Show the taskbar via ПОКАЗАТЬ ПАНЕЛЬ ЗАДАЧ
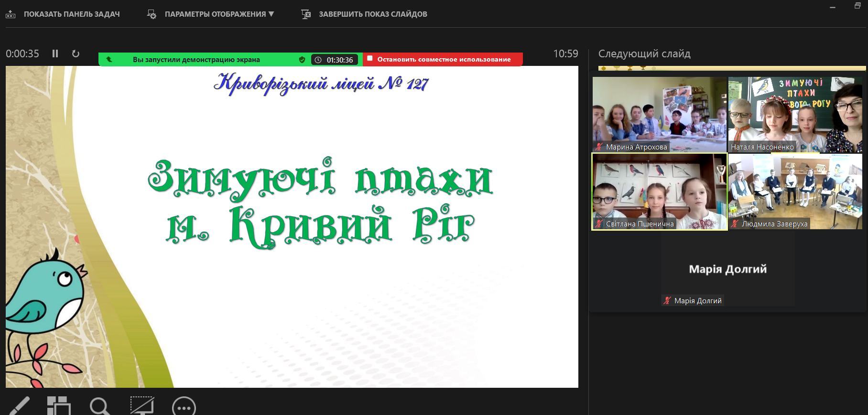The width and height of the screenshot is (868, 415). click(72, 14)
